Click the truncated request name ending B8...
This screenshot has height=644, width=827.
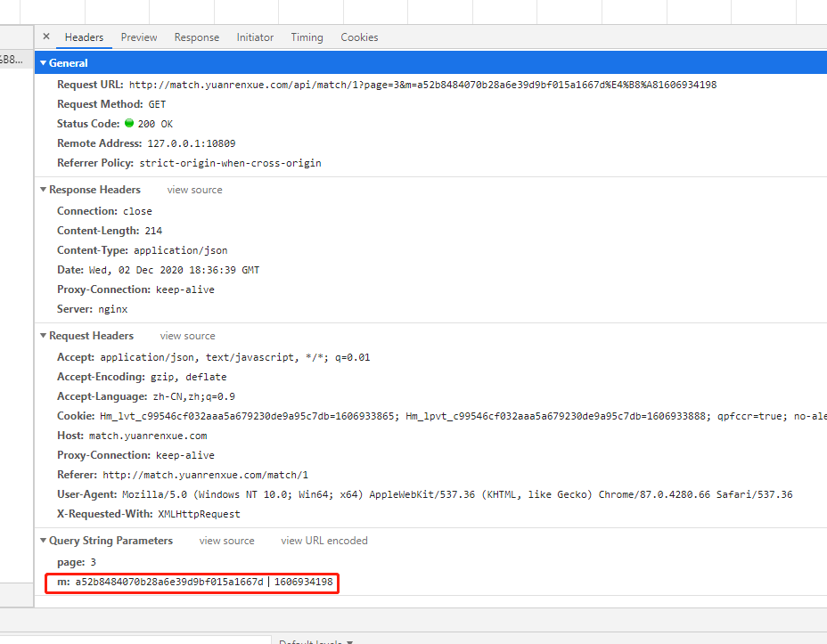pos(12,60)
